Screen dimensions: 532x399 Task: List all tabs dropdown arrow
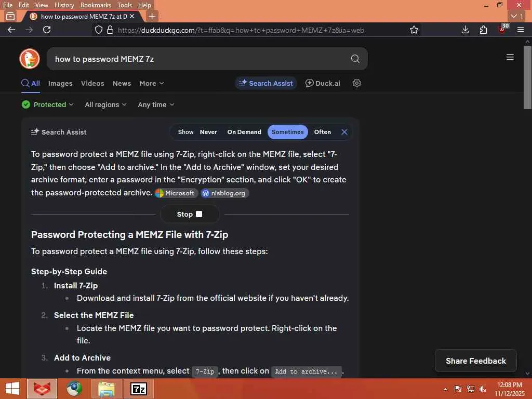(517, 16)
